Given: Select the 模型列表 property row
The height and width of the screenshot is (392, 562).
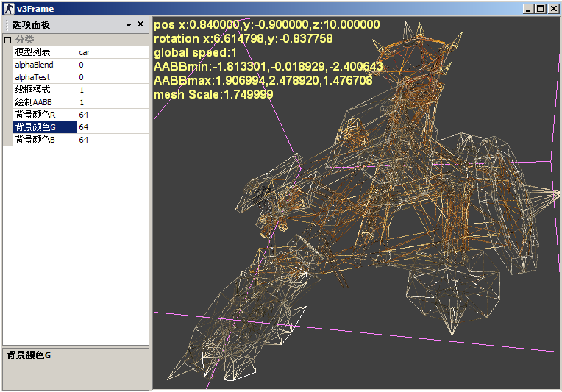Looking at the screenshot, I should pyautogui.click(x=44, y=52).
